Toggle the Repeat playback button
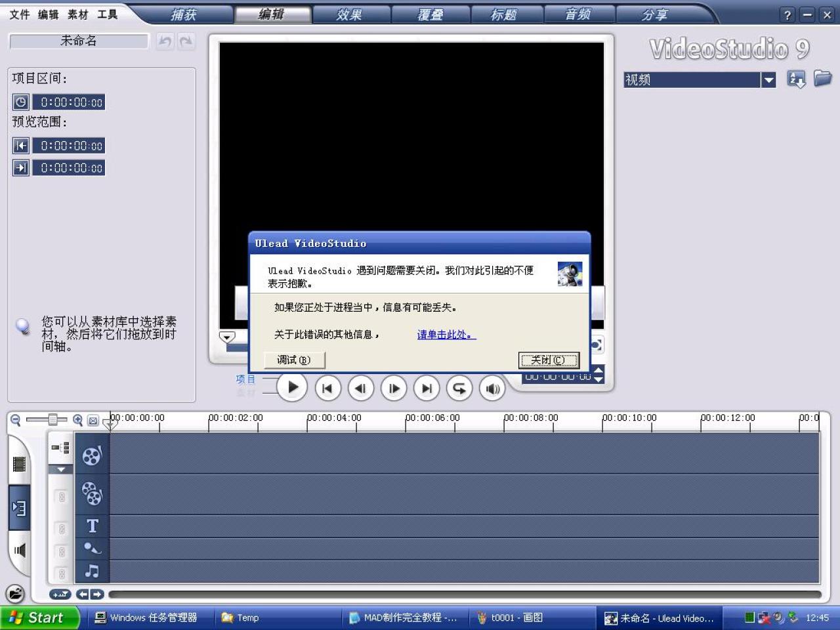The width and height of the screenshot is (840, 630). (459, 388)
